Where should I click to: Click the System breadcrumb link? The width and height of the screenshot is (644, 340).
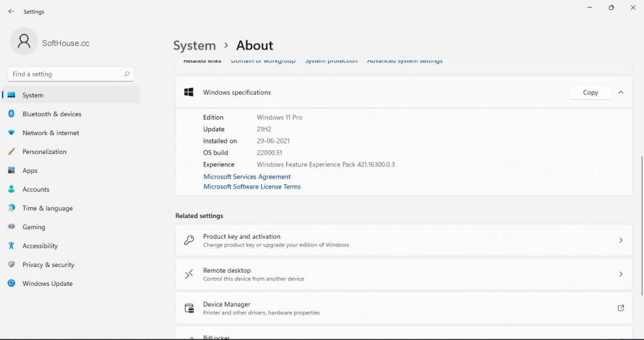click(194, 46)
